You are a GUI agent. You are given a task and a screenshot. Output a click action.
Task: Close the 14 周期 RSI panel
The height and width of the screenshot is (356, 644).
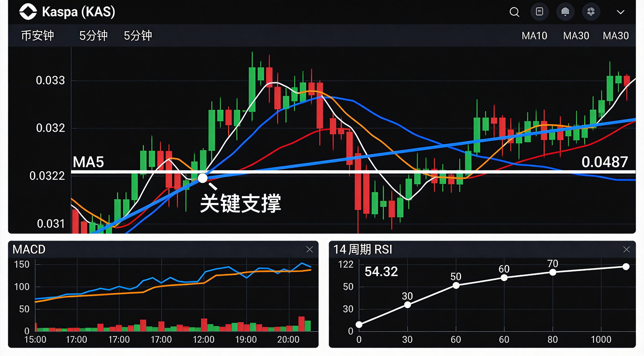(626, 249)
